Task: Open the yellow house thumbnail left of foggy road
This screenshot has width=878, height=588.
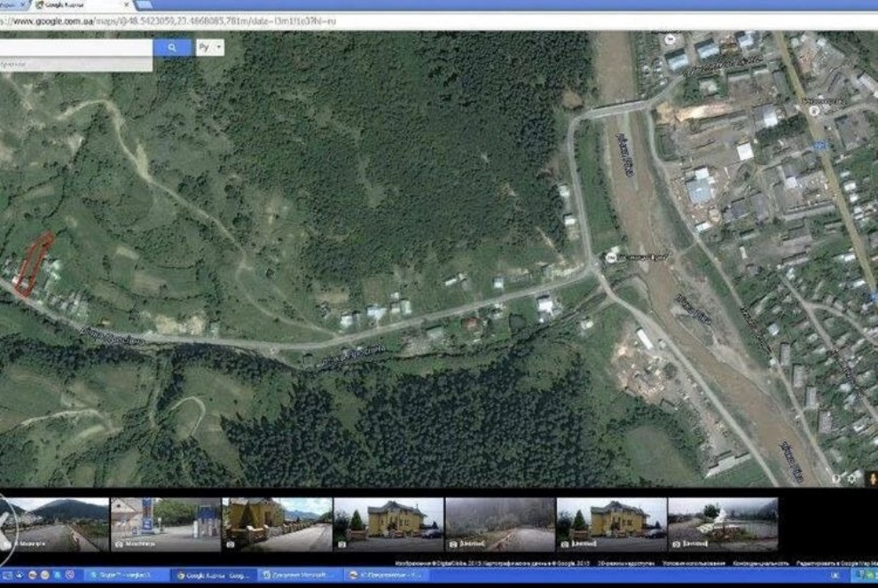Action: [388, 525]
